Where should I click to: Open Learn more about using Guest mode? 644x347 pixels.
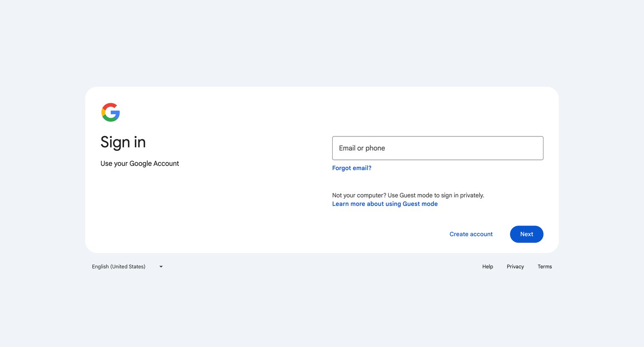click(385, 204)
